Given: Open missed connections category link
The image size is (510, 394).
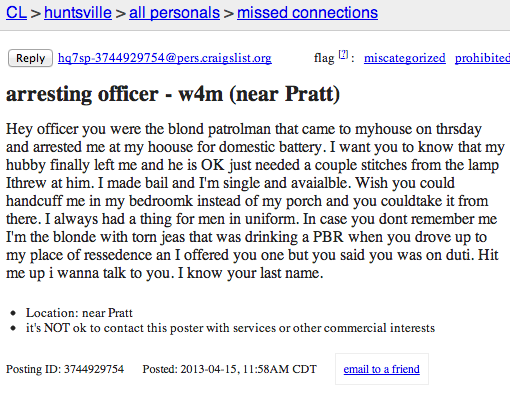Looking at the screenshot, I should click(x=307, y=13).
